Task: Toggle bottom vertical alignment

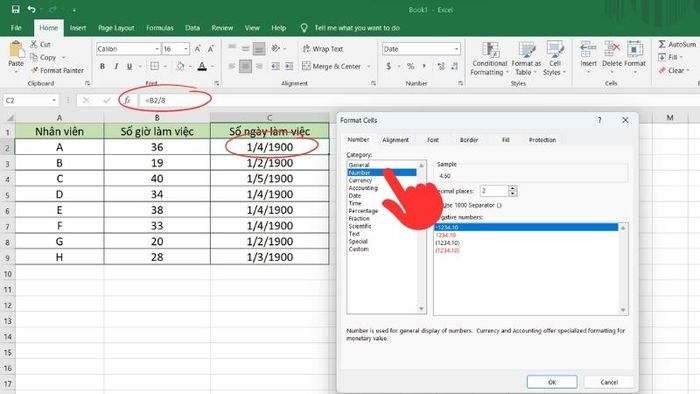Action: (259, 48)
